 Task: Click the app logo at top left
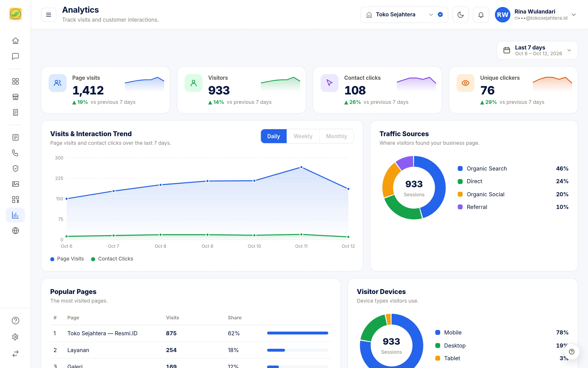tap(15, 14)
